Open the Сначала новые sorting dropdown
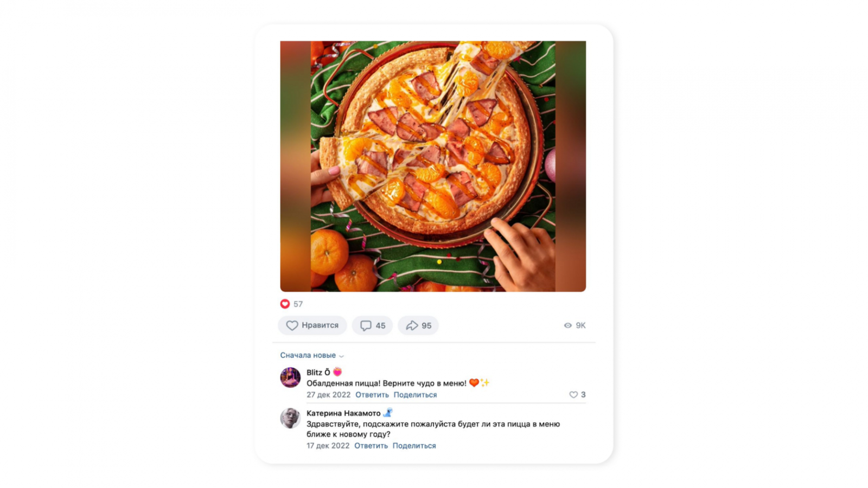This screenshot has height=488, width=868. [x=308, y=355]
